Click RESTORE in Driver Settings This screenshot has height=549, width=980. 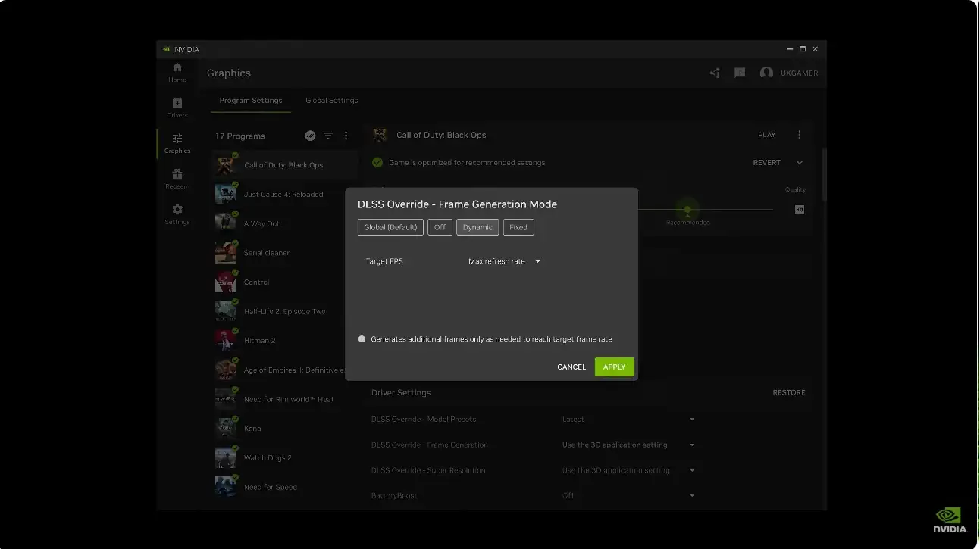(789, 393)
